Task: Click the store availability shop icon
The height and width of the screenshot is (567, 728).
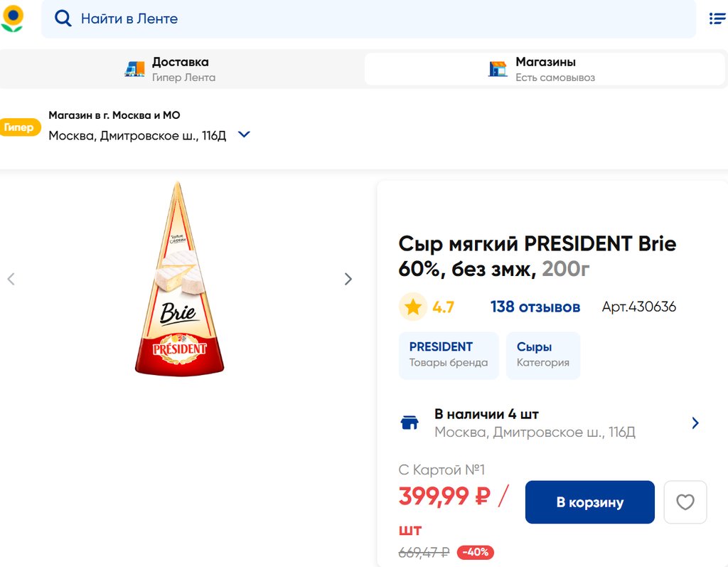Action: pyautogui.click(x=409, y=423)
